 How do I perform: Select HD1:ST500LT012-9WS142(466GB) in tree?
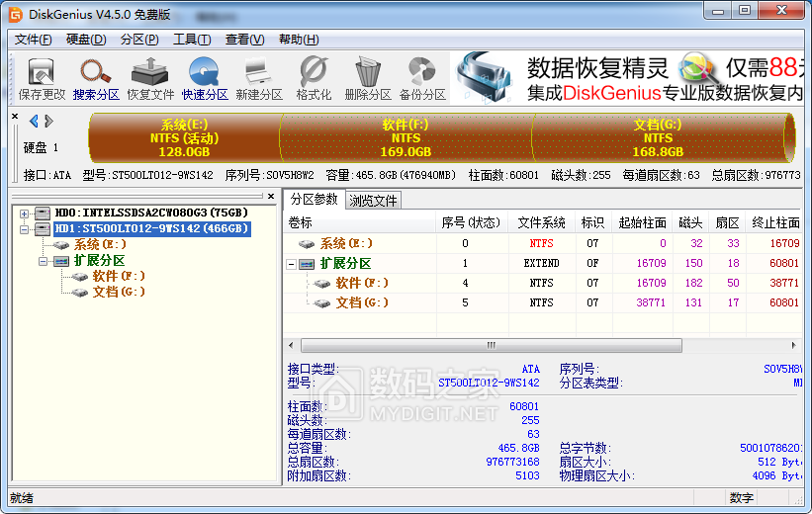151,228
